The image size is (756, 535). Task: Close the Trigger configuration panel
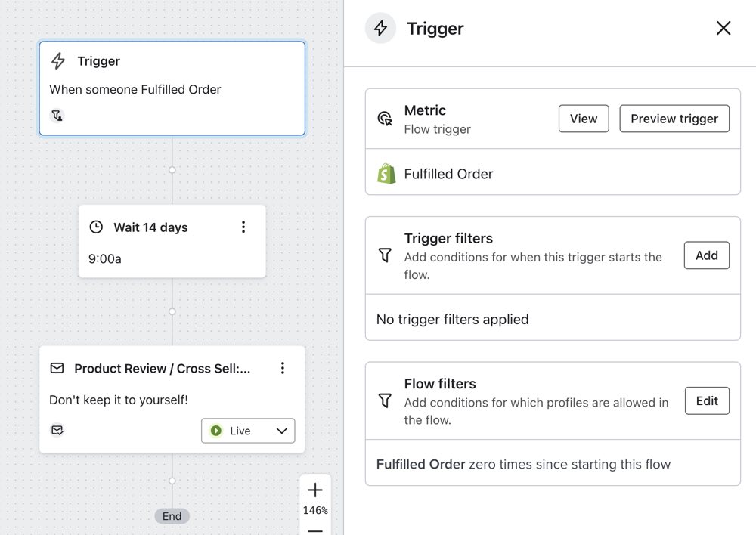723,28
